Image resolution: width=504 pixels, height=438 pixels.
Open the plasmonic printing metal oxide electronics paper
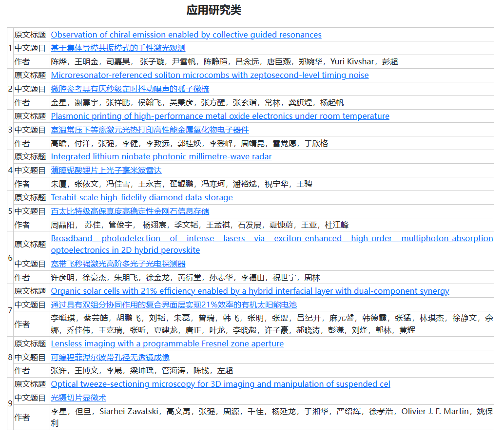tap(220, 116)
